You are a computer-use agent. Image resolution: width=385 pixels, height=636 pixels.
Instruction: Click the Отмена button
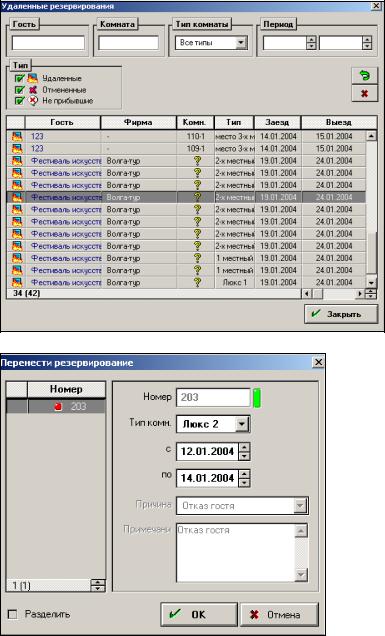click(279, 615)
